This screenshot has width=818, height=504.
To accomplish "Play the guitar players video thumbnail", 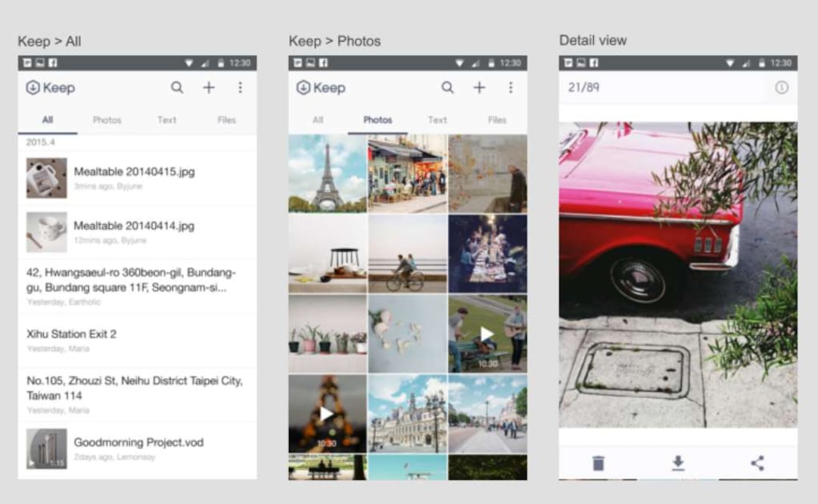I will (487, 333).
